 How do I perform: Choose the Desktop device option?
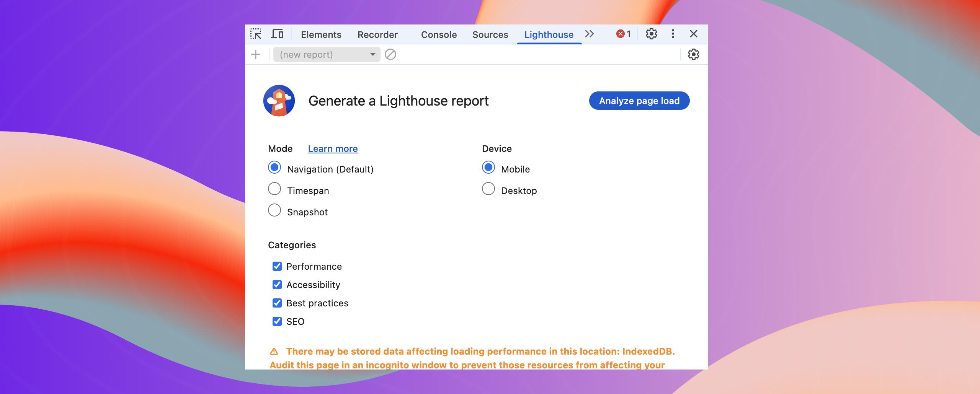pos(488,189)
